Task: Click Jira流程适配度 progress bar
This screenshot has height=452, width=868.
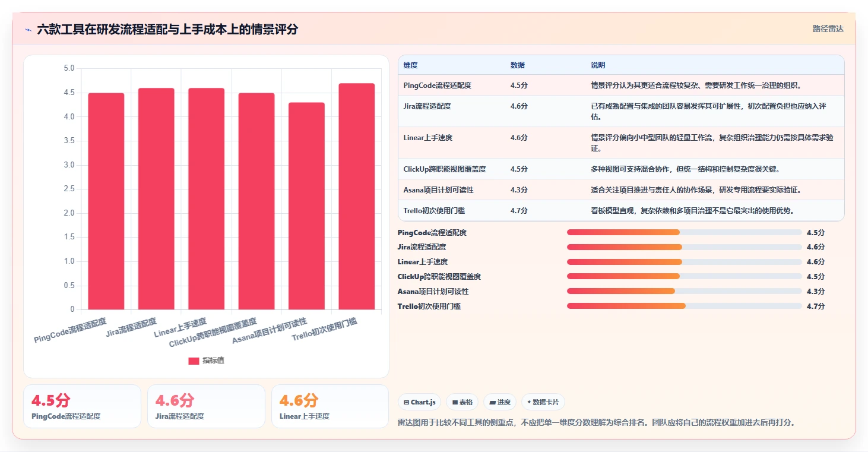Action: coord(684,247)
